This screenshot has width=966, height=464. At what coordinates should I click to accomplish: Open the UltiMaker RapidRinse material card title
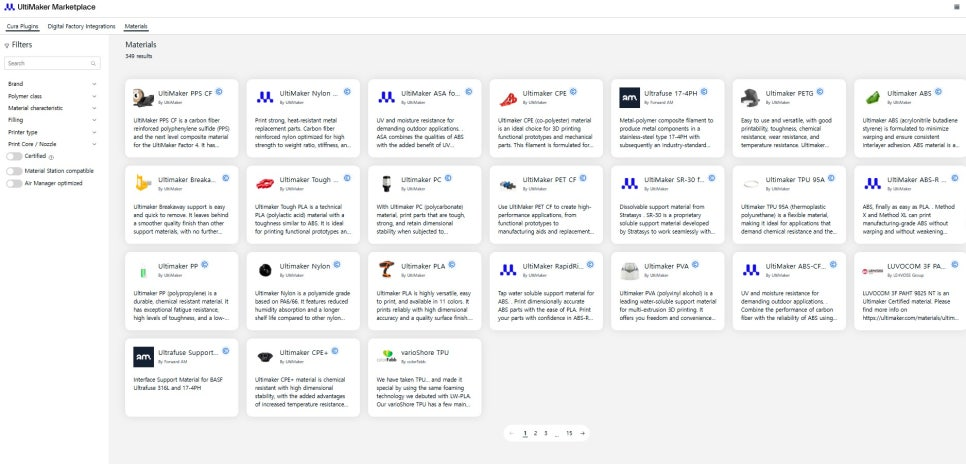(x=552, y=266)
